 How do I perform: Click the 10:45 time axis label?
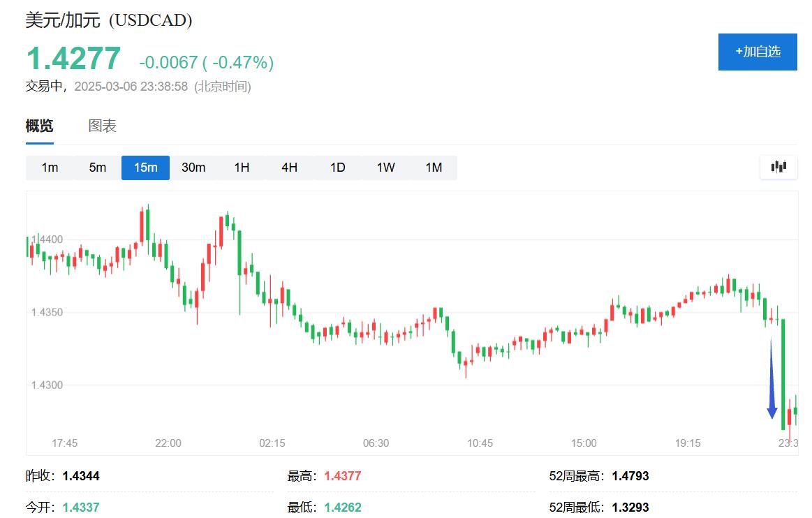tap(480, 443)
